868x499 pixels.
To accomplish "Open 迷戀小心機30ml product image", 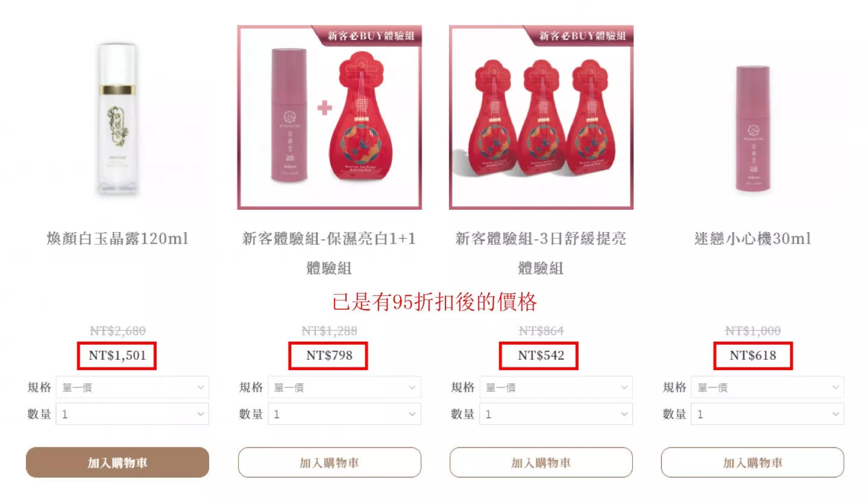I will pos(752,118).
